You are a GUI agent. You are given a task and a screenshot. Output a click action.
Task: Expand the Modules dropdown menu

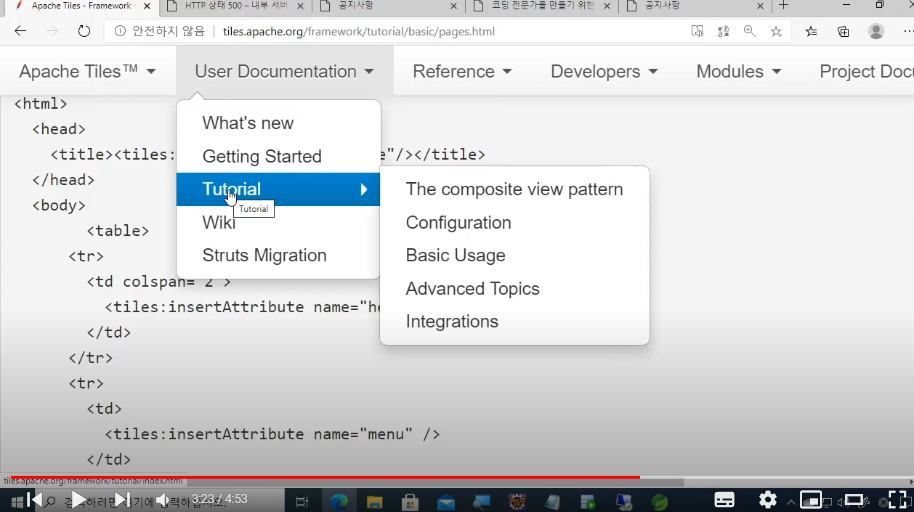point(739,71)
